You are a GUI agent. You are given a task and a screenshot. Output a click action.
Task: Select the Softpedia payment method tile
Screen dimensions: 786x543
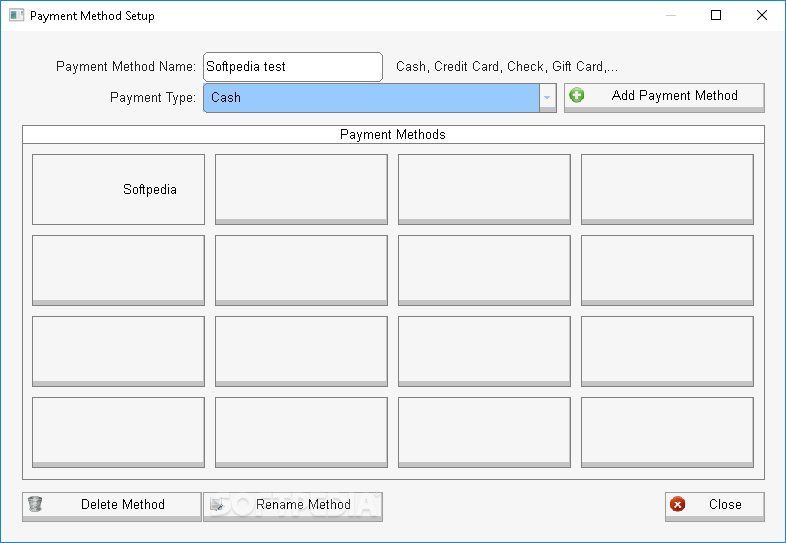(x=118, y=190)
